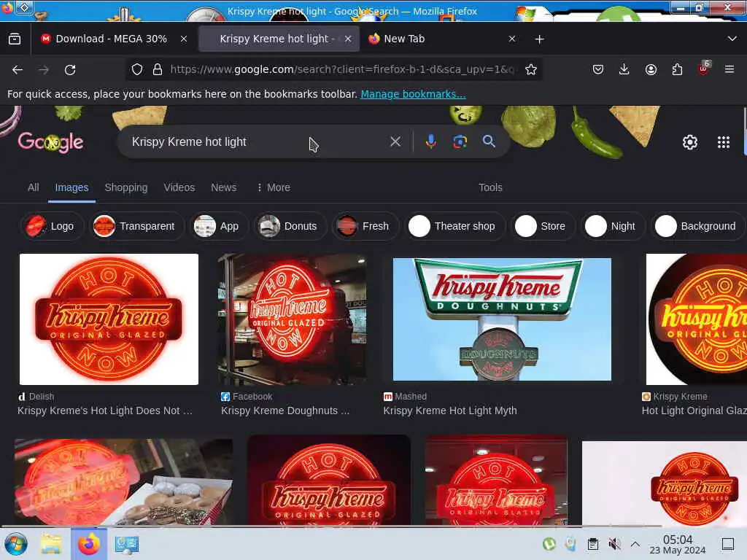Select the News results tab
This screenshot has width=747, height=560.
pyautogui.click(x=223, y=187)
